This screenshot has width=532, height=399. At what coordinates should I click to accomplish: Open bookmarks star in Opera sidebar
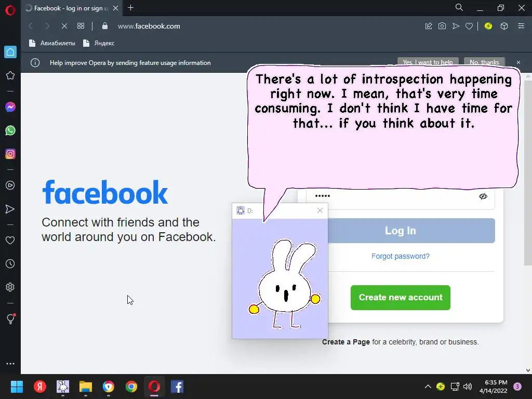pos(10,75)
